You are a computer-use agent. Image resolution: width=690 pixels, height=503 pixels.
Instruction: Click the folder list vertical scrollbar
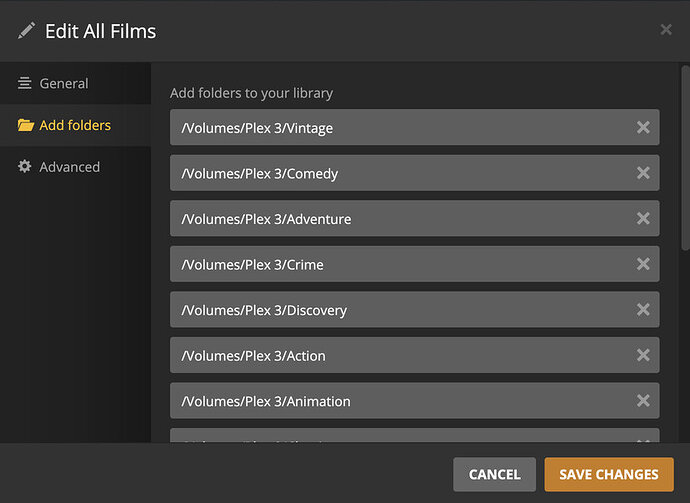[x=685, y=160]
